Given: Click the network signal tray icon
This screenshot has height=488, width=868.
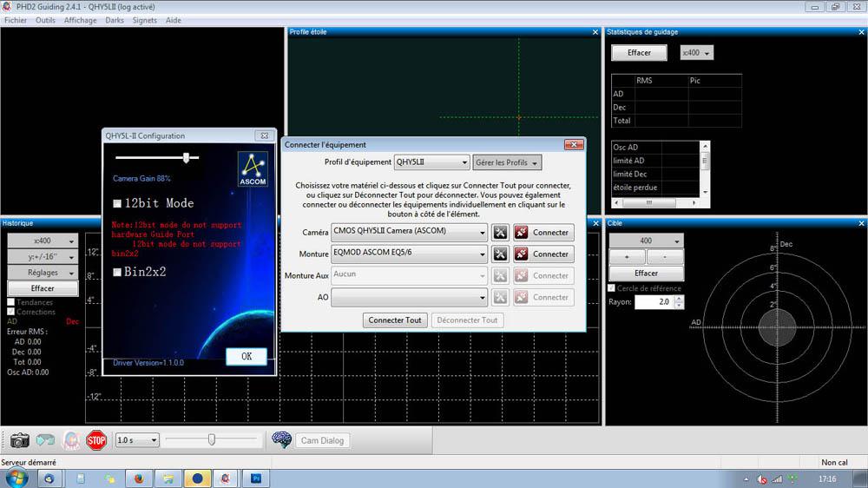Looking at the screenshot, I should 777,479.
